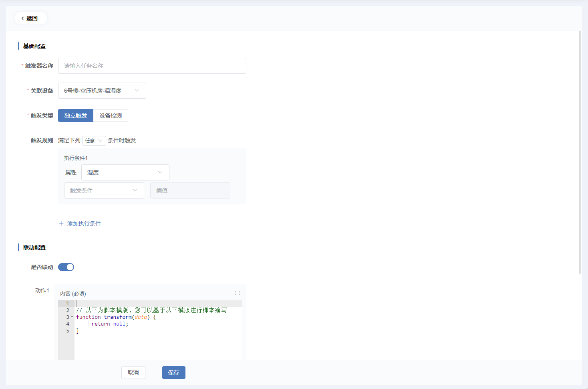This screenshot has width=588, height=389.
Task: Click the 返回 back button
Action: point(30,18)
